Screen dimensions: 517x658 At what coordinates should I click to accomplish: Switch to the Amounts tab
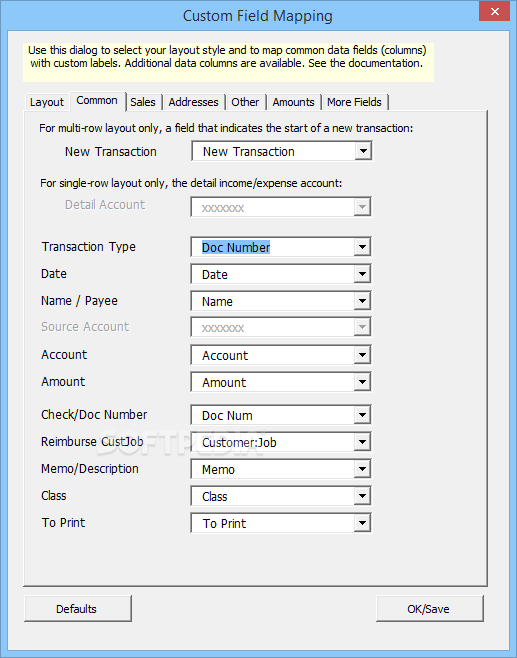tap(293, 102)
